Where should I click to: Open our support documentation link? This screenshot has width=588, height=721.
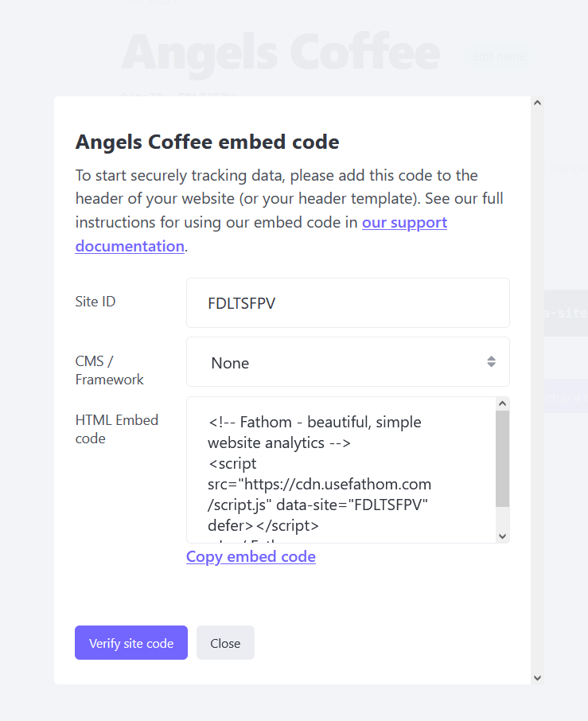(404, 222)
